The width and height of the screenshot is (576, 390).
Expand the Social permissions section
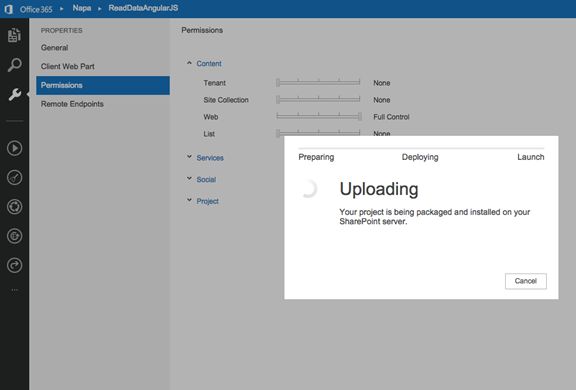tap(189, 178)
